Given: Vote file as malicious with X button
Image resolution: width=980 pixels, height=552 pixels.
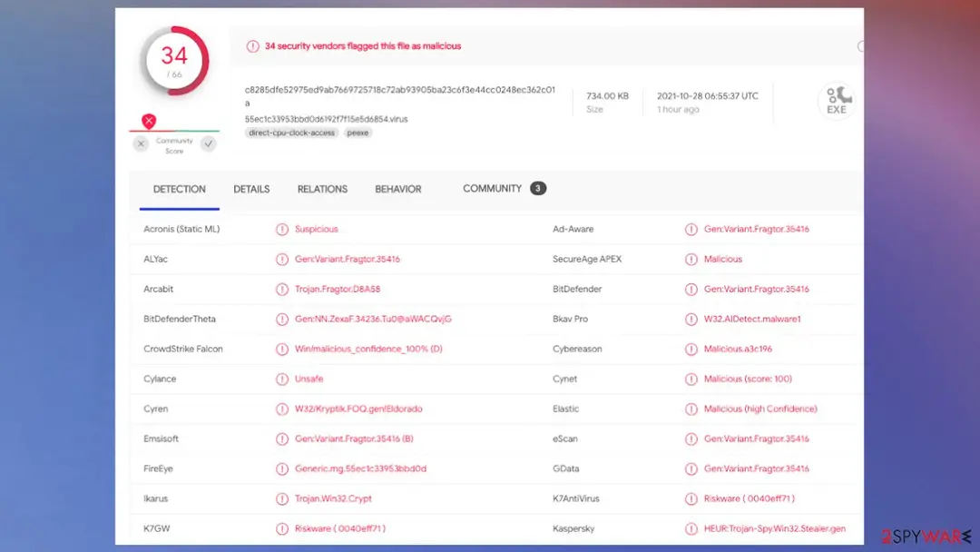Looking at the screenshot, I should [141, 143].
